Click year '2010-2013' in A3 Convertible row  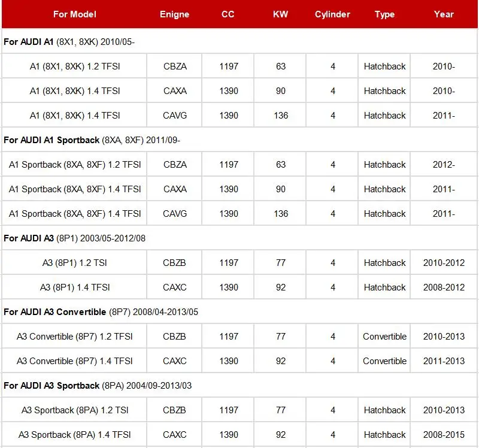[x=444, y=337]
